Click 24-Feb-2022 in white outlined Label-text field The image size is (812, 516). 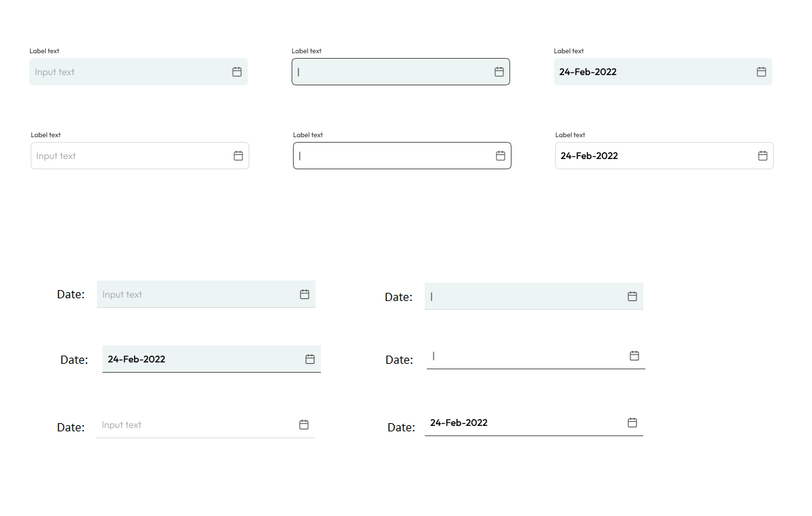(589, 156)
